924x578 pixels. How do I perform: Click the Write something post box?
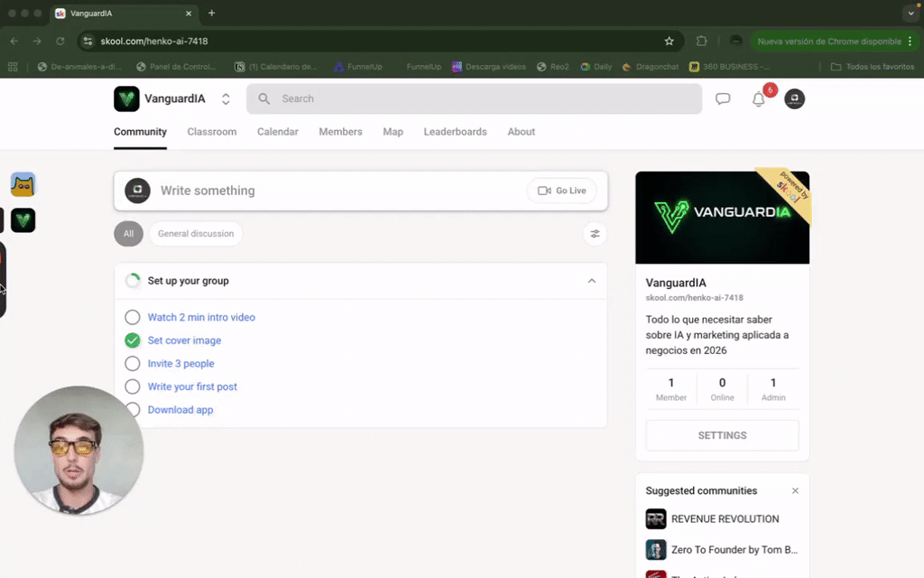coord(360,191)
